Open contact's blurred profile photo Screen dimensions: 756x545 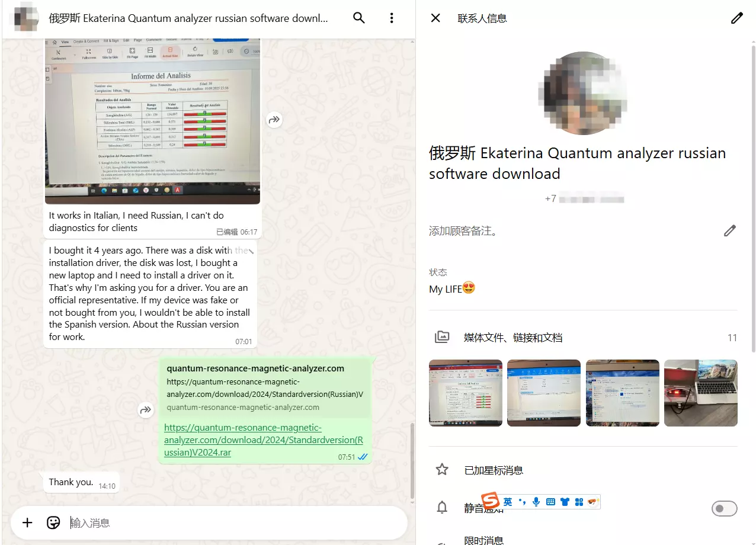(583, 93)
